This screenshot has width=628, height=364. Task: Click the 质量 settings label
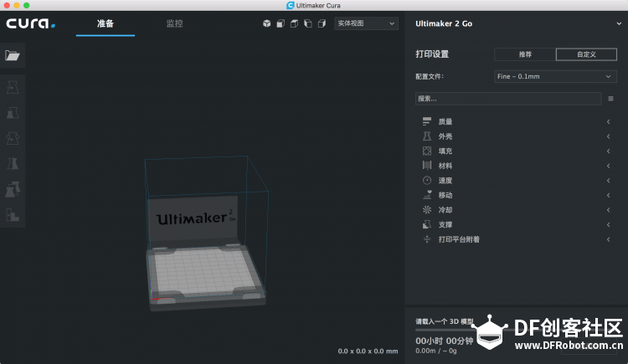[445, 121]
